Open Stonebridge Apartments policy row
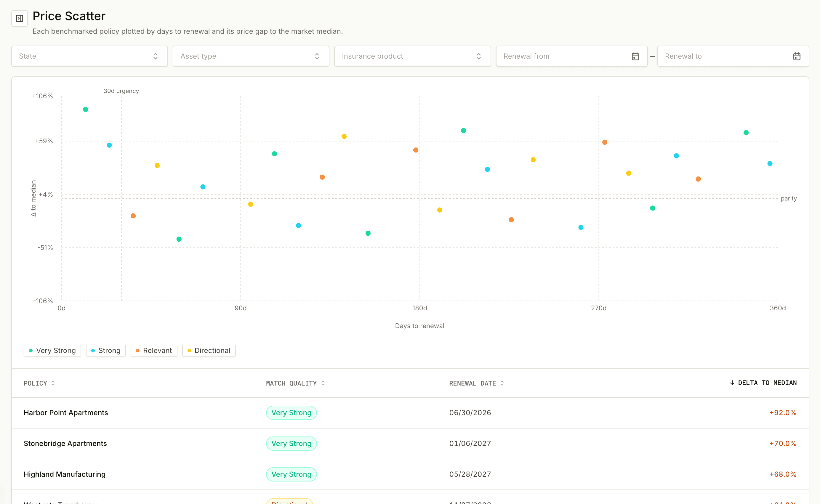Image resolution: width=820 pixels, height=504 pixels. (x=410, y=443)
